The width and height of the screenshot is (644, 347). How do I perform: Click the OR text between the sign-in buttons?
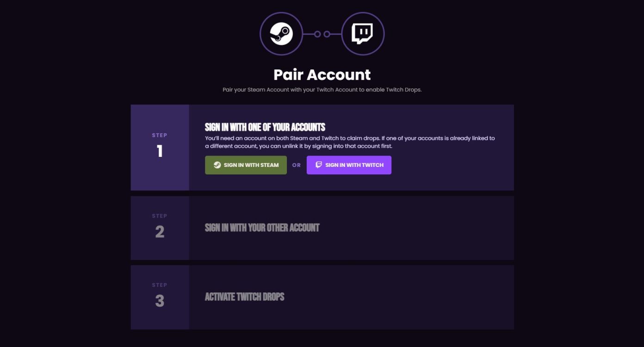[x=297, y=165]
